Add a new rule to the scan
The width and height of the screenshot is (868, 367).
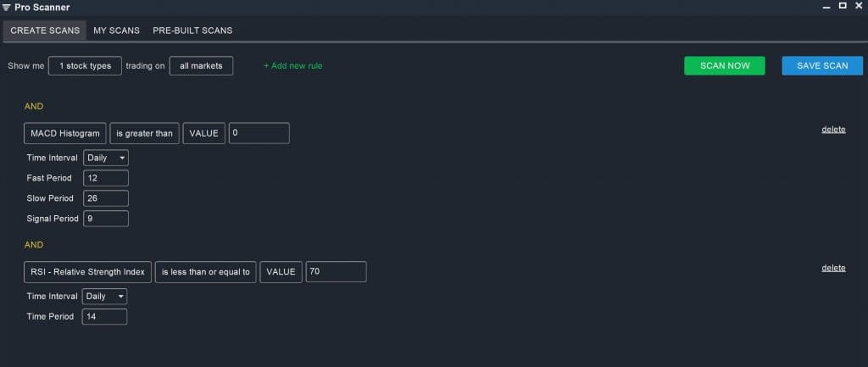[292, 66]
